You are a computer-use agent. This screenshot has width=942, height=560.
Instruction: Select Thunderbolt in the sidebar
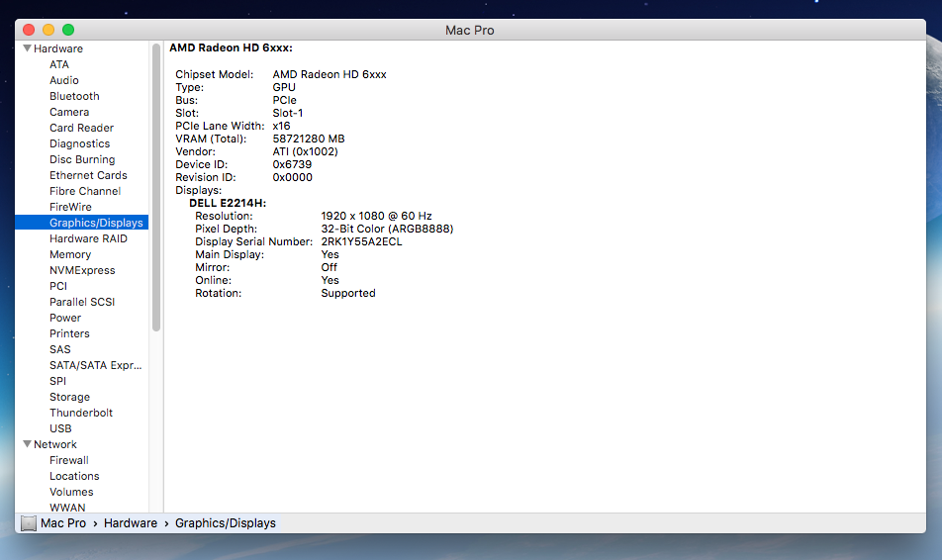point(81,413)
